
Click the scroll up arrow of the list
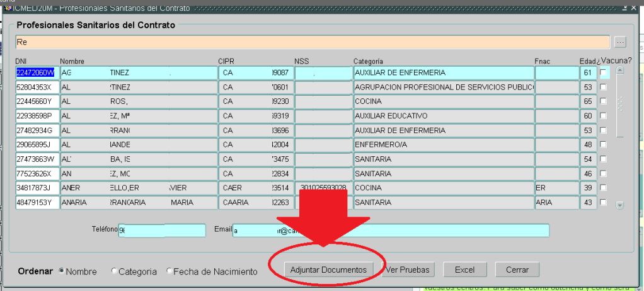coord(619,71)
